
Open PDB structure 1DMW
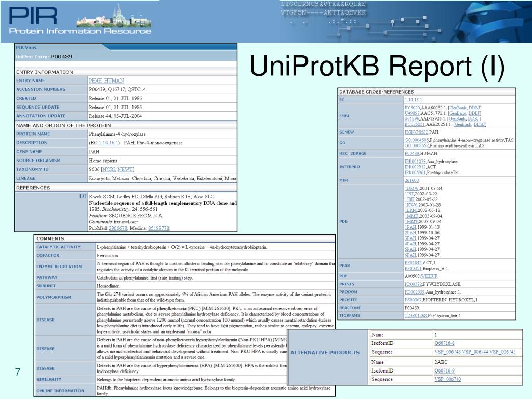click(x=411, y=188)
